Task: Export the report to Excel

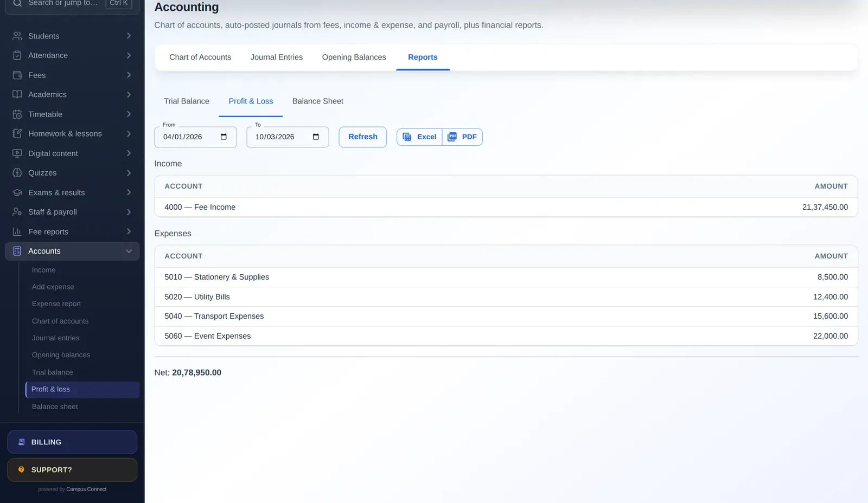Action: 419,137
